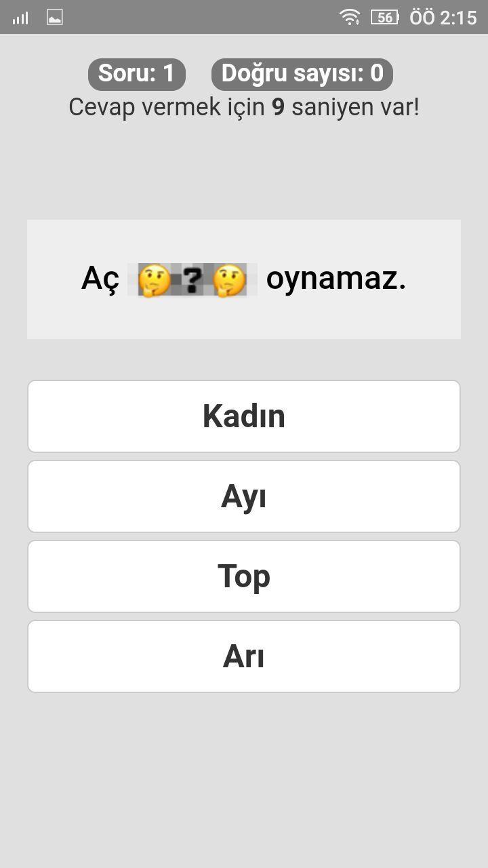Screen dimensions: 488x868
Task: Click the countdown text about remaining seconds
Action: (244, 106)
